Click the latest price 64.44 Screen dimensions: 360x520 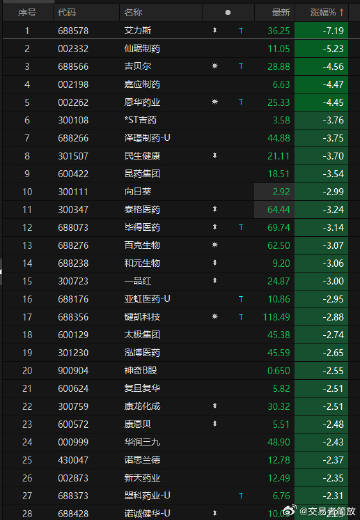click(x=279, y=210)
